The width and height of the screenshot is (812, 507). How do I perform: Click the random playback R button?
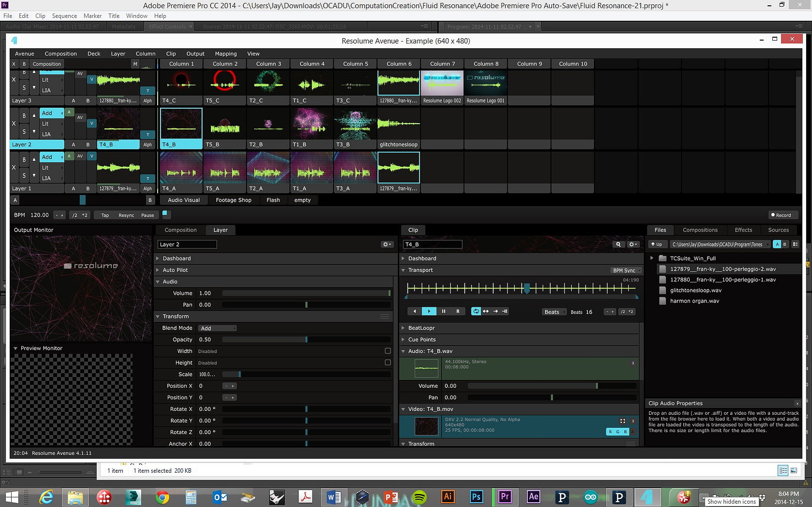458,311
